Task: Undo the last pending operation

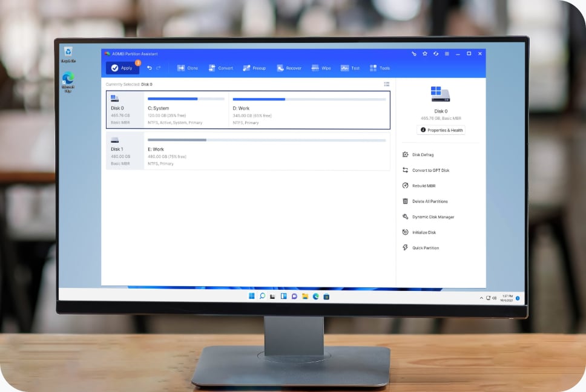Action: pos(150,68)
